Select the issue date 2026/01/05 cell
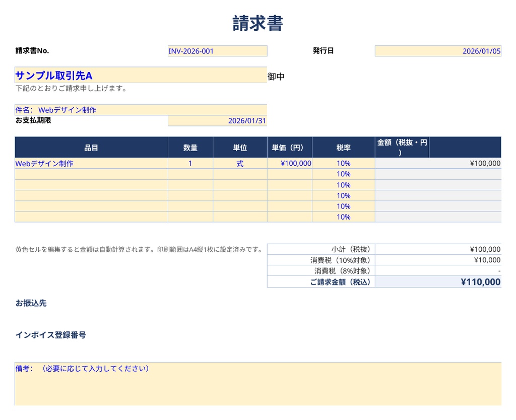 click(x=438, y=51)
